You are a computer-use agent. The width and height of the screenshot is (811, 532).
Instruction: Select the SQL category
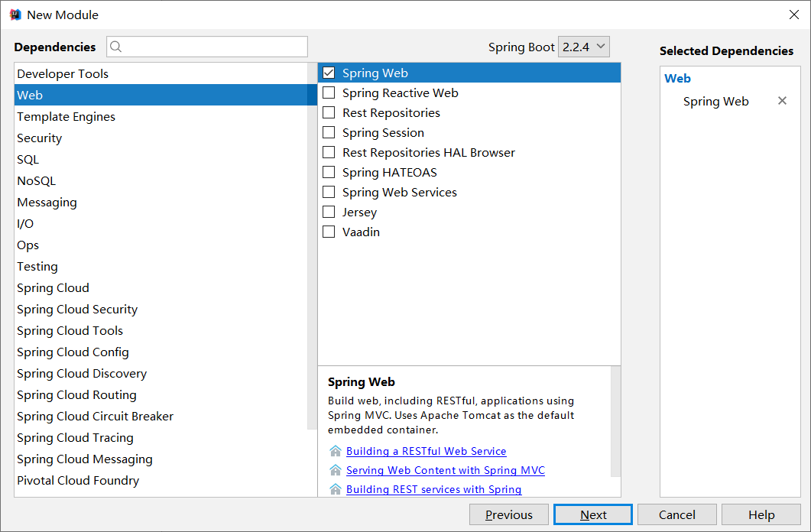coord(161,159)
